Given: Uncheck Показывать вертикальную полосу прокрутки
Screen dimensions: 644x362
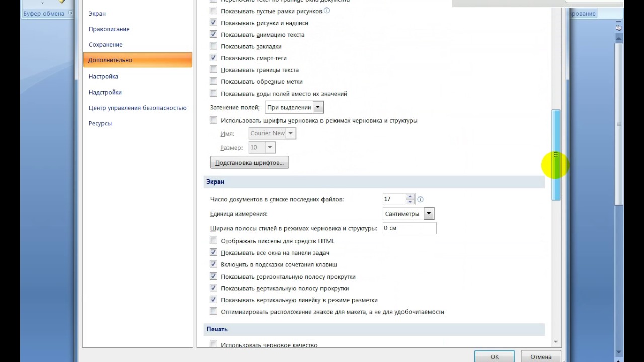Looking at the screenshot, I should [x=213, y=288].
